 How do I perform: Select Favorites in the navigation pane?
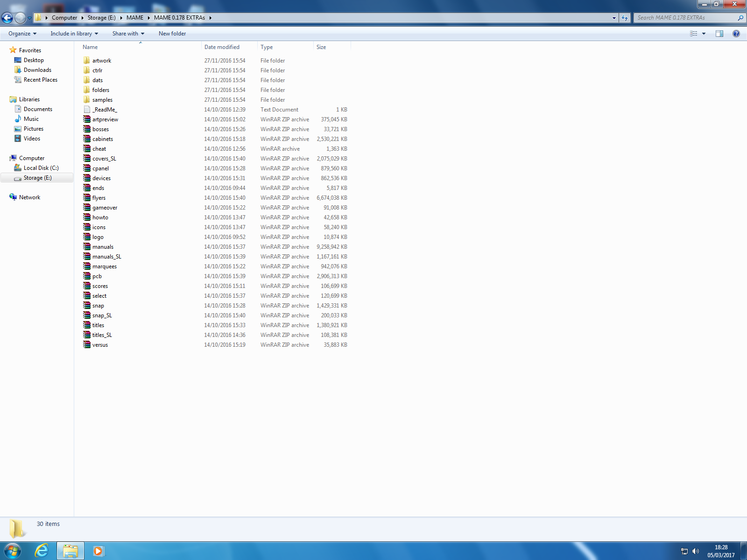click(30, 50)
